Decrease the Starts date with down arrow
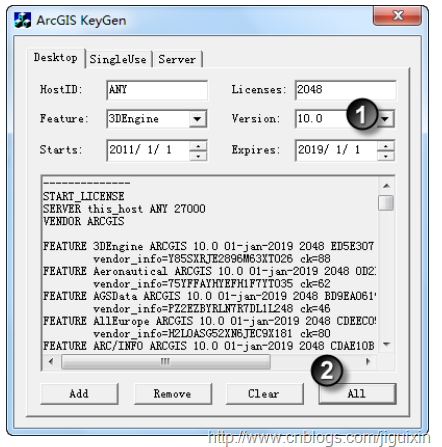442x447 pixels. tap(198, 156)
